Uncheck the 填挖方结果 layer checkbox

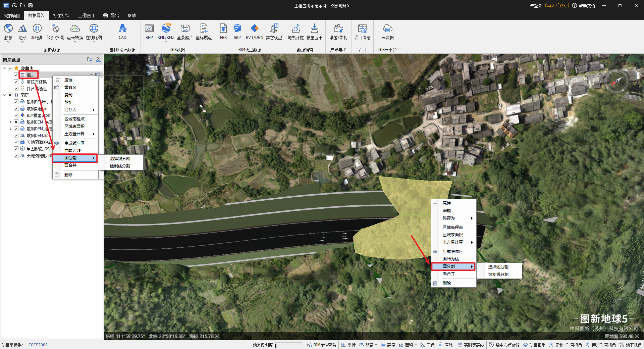(x=16, y=82)
